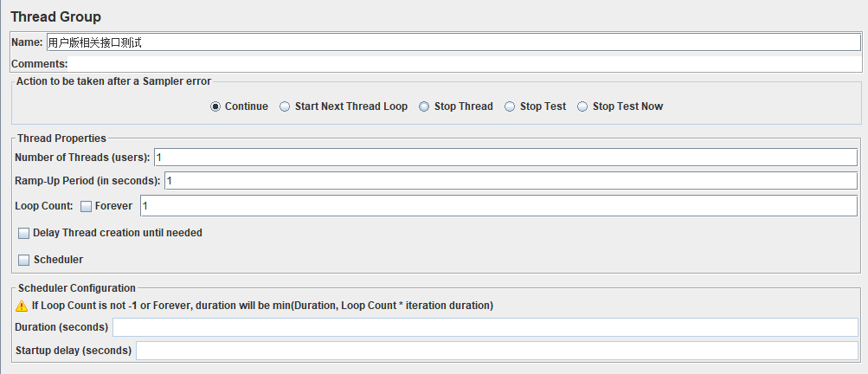Click the Scheduler Configuration section title

tap(77, 288)
